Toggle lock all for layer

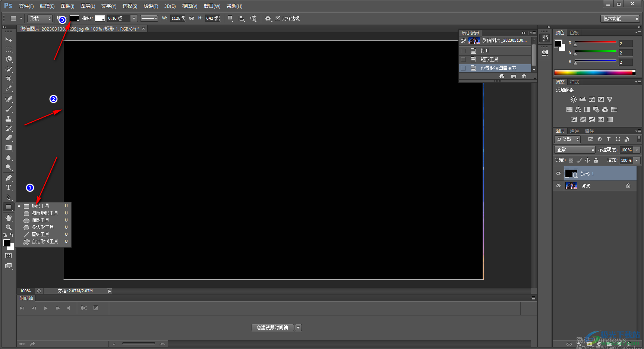point(596,160)
